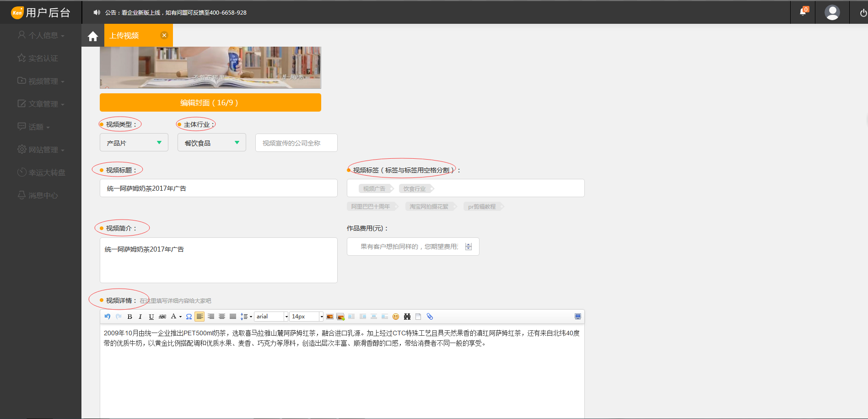This screenshot has height=419, width=868.
Task: Select the suggested tag 阿里巴巴十周年
Action: (x=371, y=207)
